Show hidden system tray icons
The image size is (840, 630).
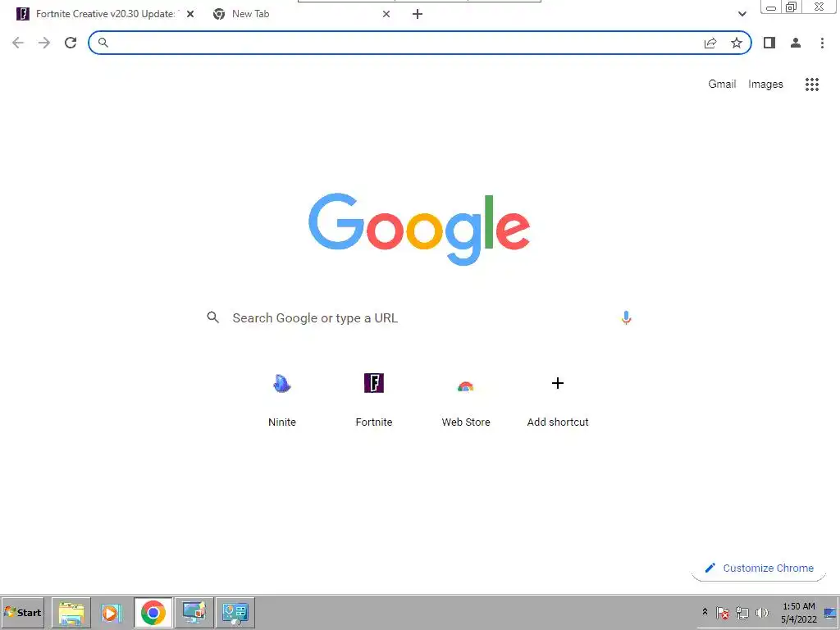705,612
